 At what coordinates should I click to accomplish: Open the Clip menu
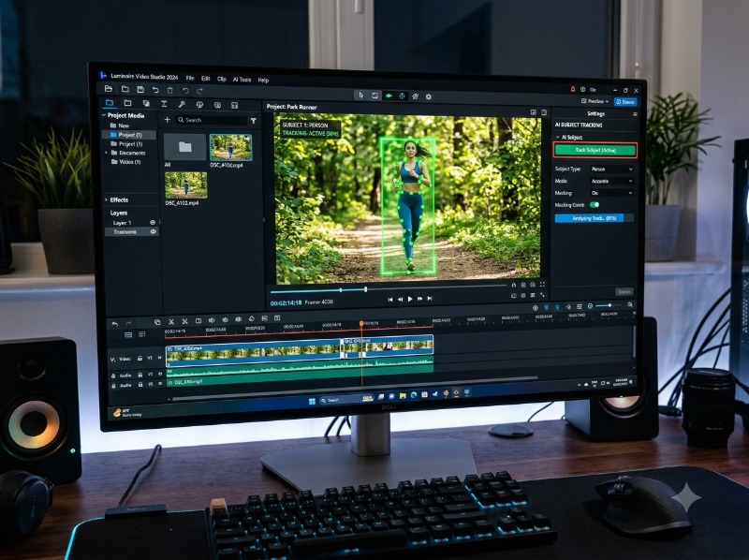click(222, 79)
